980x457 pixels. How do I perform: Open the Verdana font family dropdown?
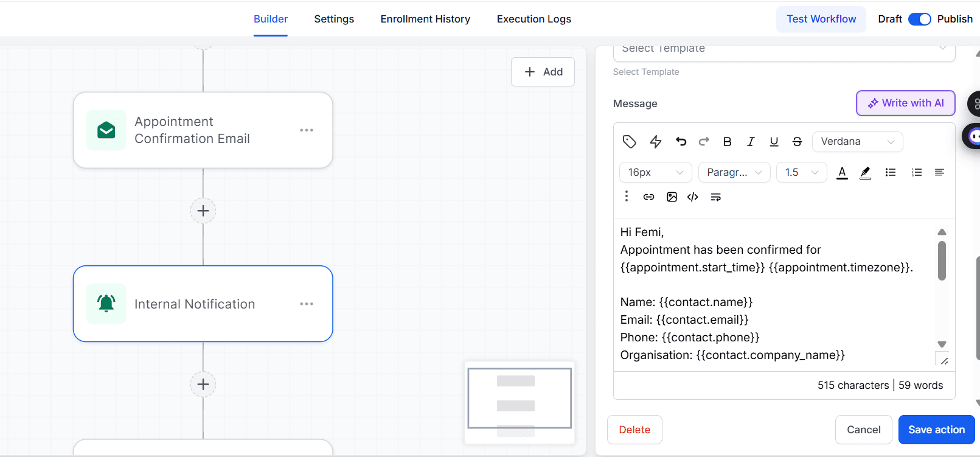point(857,142)
